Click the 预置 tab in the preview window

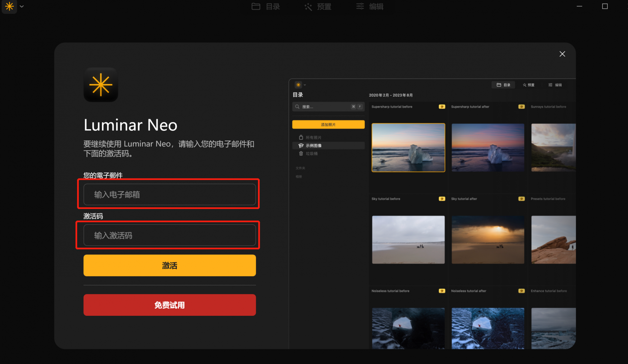click(x=528, y=85)
